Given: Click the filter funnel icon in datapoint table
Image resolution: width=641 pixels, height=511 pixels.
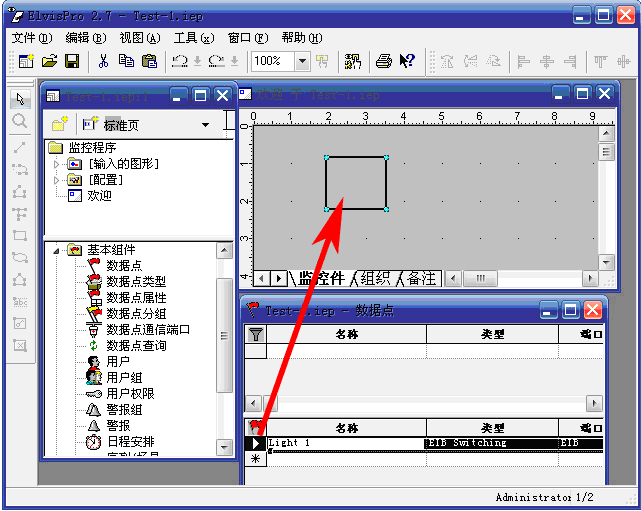Looking at the screenshot, I should [x=256, y=334].
